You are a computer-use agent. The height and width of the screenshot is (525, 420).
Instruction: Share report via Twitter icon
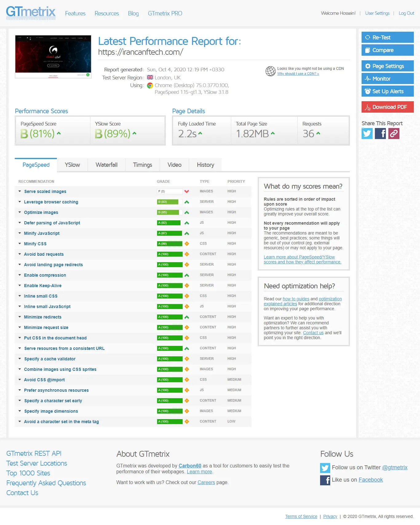coord(367,134)
